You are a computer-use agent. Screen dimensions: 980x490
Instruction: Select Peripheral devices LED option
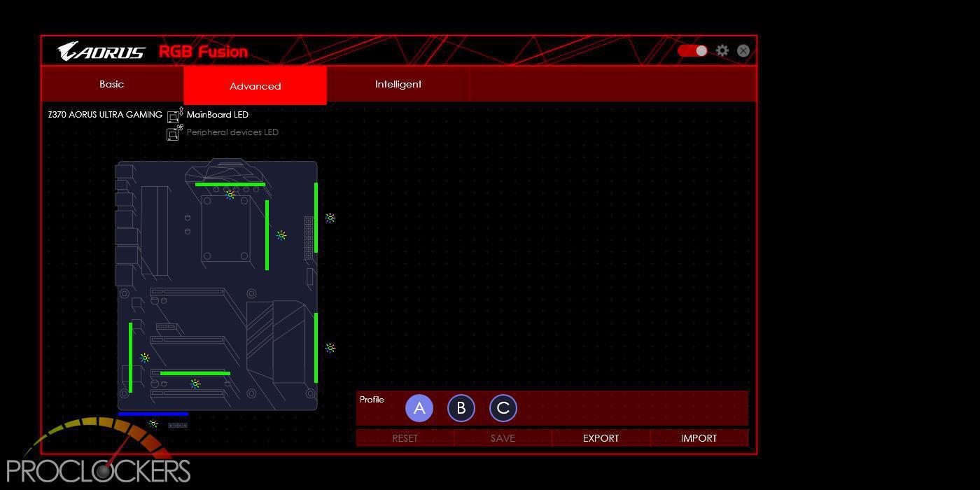pyautogui.click(x=232, y=132)
